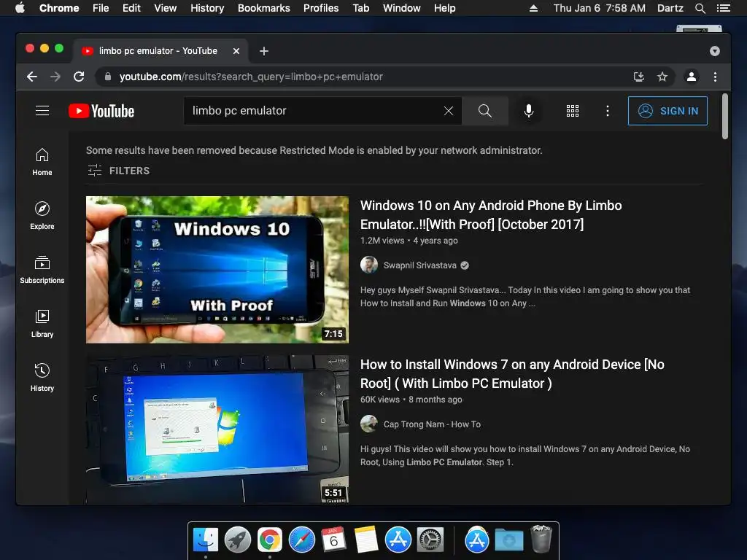Open Subscriptions in sidebar
The width and height of the screenshot is (747, 560).
42,270
